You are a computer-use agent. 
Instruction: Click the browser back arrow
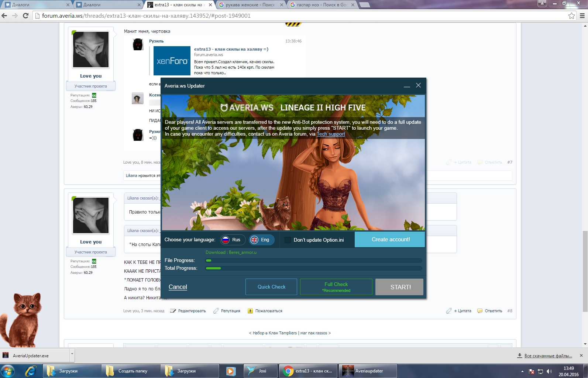(x=4, y=16)
